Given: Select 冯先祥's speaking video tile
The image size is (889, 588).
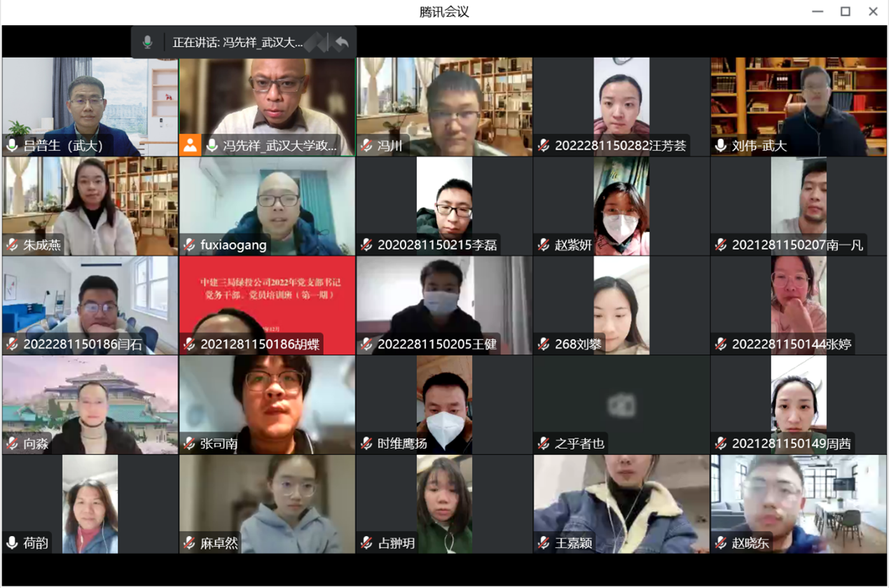Looking at the screenshot, I should (x=267, y=98).
